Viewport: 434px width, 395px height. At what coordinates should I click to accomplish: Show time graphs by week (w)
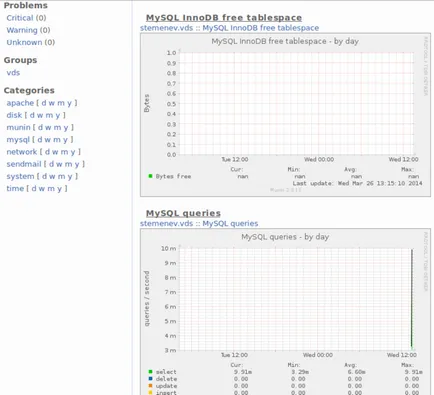click(x=42, y=189)
